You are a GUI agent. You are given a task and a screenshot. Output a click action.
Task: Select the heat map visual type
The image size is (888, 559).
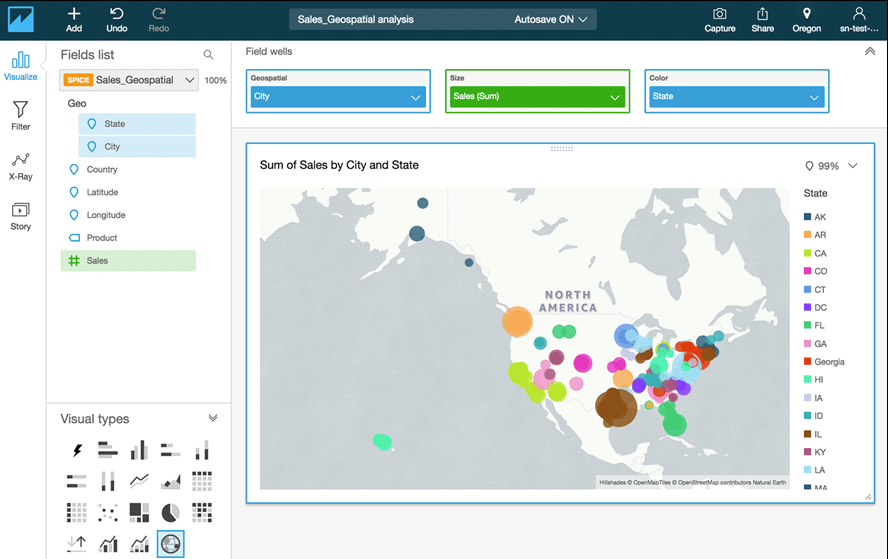point(202,513)
